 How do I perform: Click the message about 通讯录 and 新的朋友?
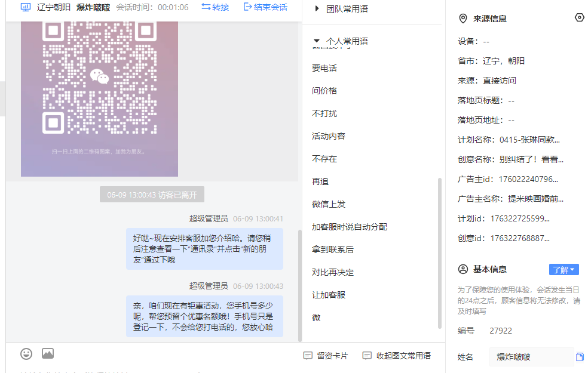[204, 249]
